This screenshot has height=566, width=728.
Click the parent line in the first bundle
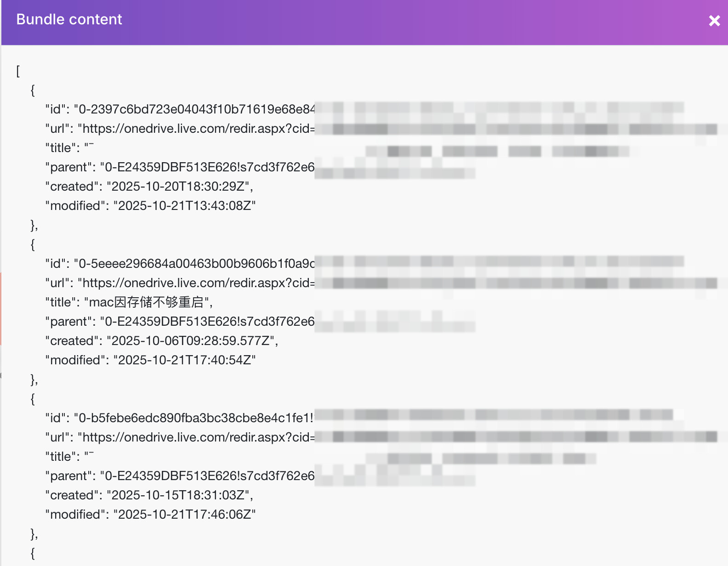coord(179,167)
